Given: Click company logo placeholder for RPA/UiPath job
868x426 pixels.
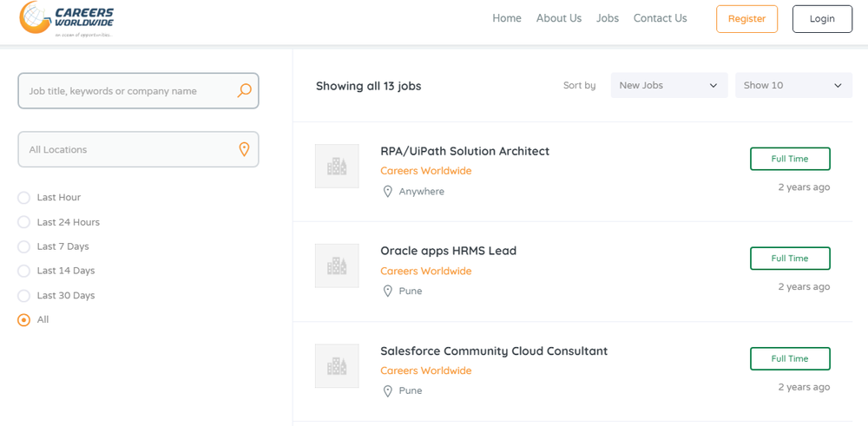Looking at the screenshot, I should coord(337,166).
